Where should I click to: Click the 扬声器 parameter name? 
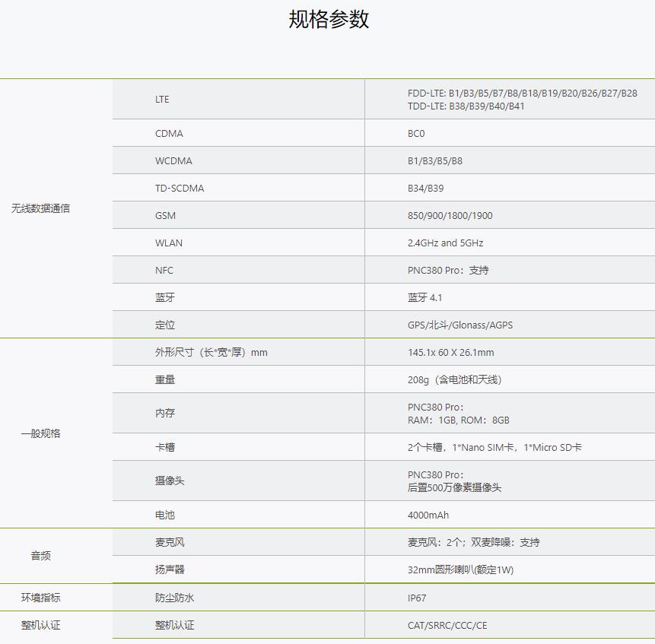pyautogui.click(x=170, y=569)
